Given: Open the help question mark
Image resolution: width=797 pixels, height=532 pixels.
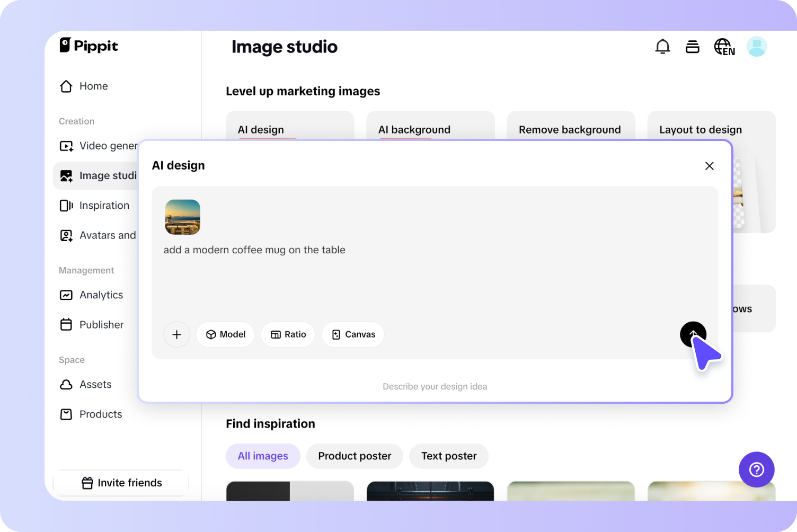Looking at the screenshot, I should click(756, 469).
